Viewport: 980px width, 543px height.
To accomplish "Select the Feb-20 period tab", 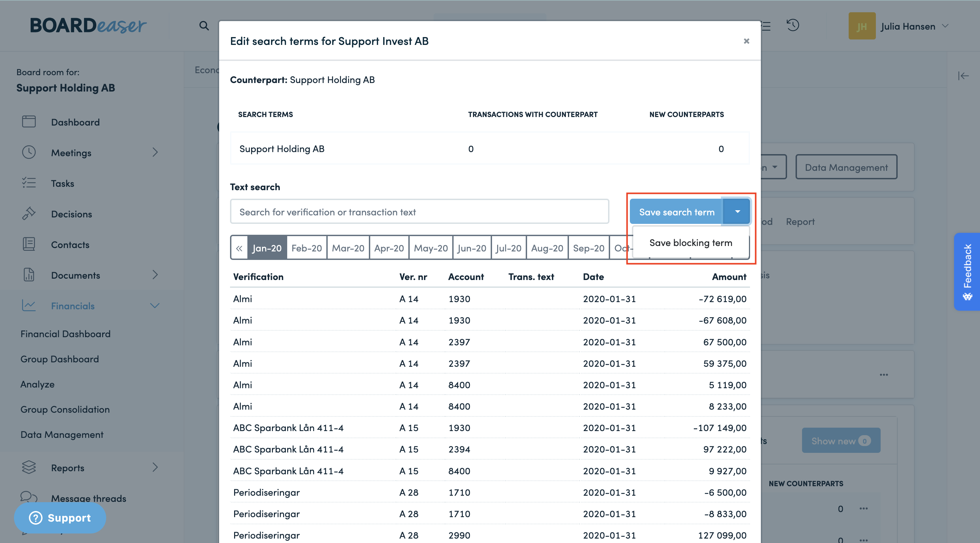I will click(x=307, y=248).
